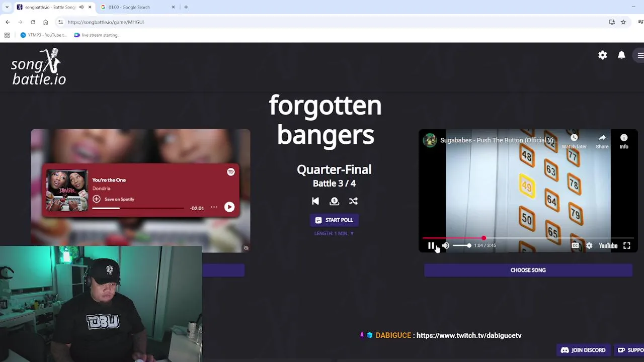Expand the poll Length: 1 min dropdown
This screenshot has height=362, width=644.
tap(334, 233)
